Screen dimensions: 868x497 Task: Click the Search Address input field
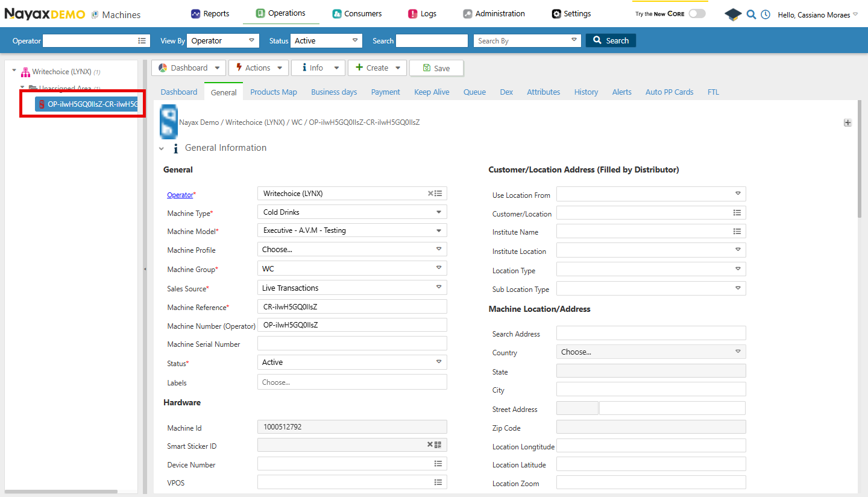[x=651, y=333]
